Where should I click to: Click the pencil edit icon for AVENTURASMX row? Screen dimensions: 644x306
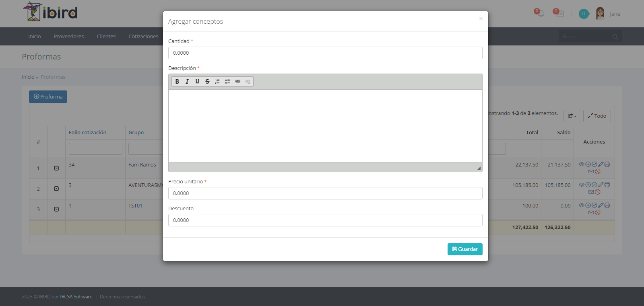pyautogui.click(x=601, y=185)
